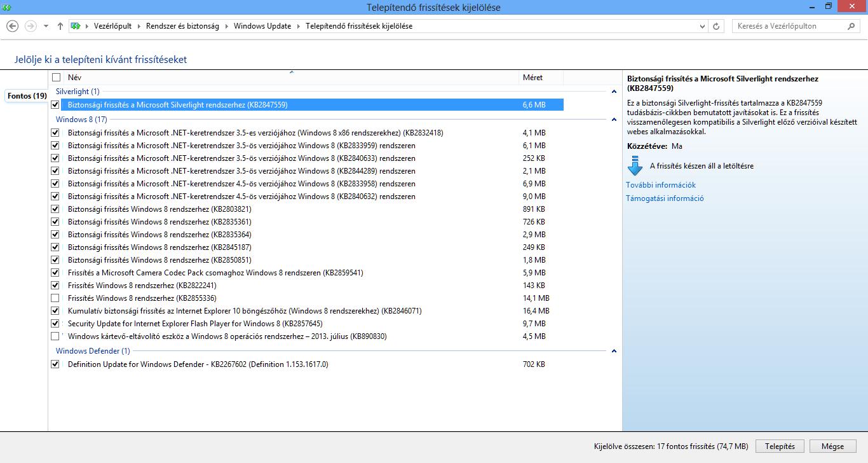This screenshot has width=868, height=463.
Task: Click the blue download arrow icon
Action: coord(635,166)
